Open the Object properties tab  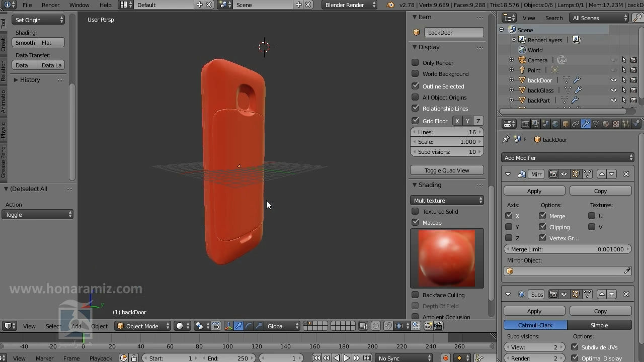point(566,124)
